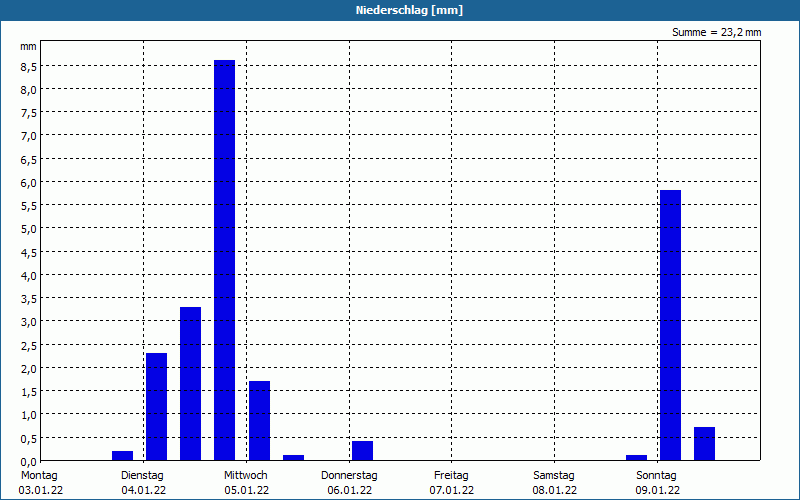Click the '4,5' y-axis value
Viewport: 800px width, 500px height.
(x=29, y=253)
